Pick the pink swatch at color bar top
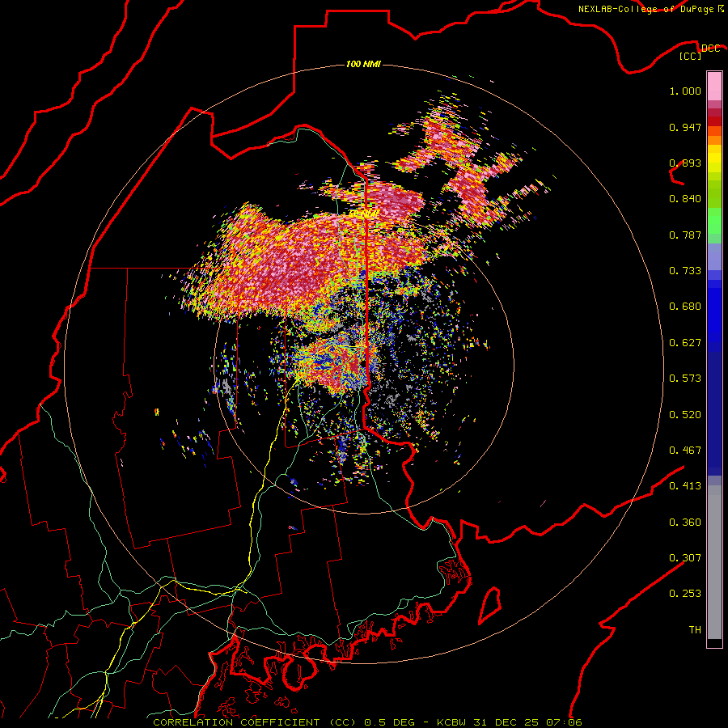 [714, 86]
